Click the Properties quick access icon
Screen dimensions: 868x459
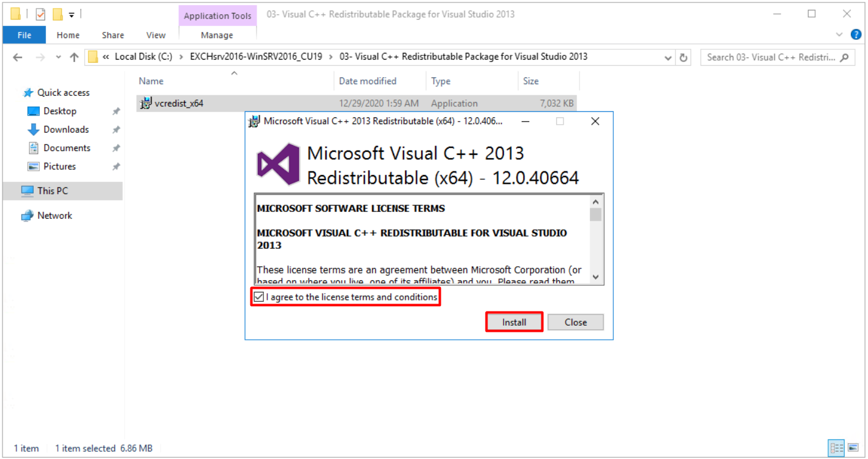click(41, 14)
